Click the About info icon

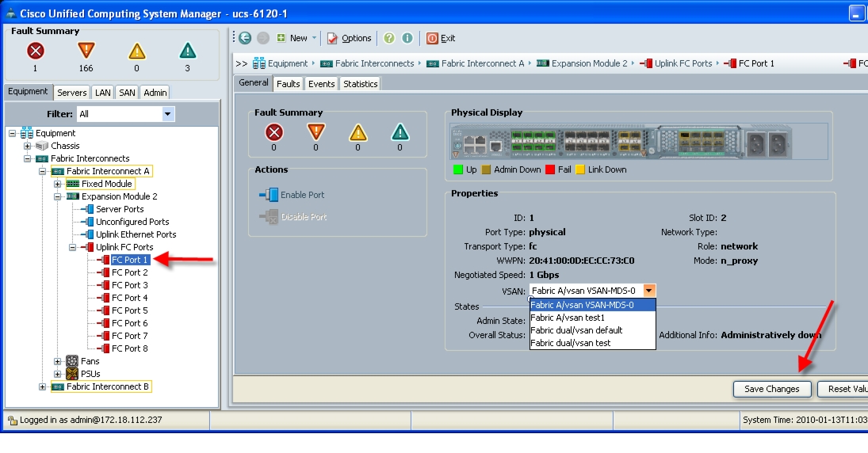click(x=407, y=37)
